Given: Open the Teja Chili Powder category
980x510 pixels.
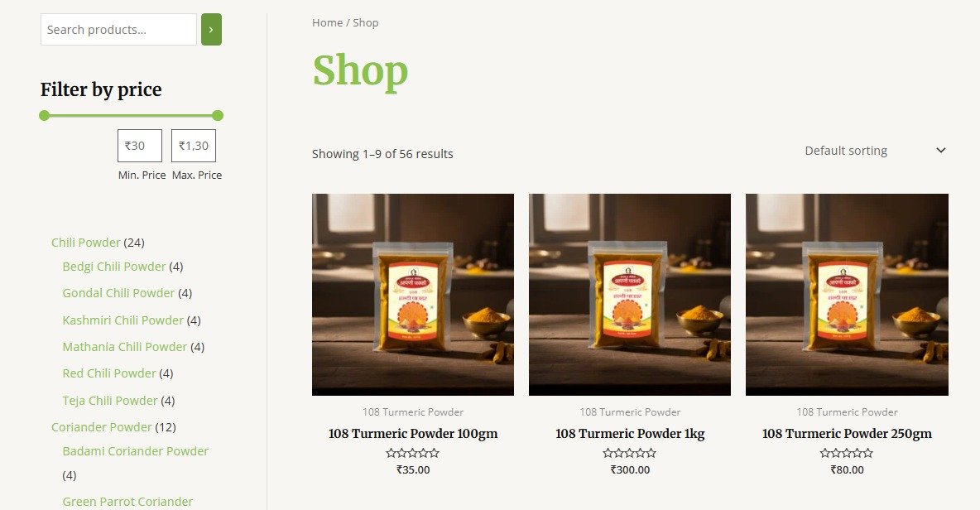Looking at the screenshot, I should point(110,401).
